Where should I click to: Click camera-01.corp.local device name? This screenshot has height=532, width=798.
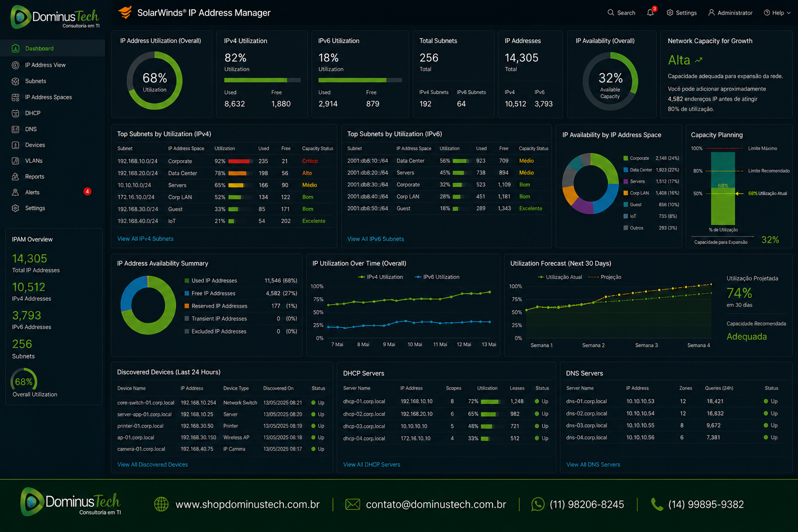(x=141, y=449)
